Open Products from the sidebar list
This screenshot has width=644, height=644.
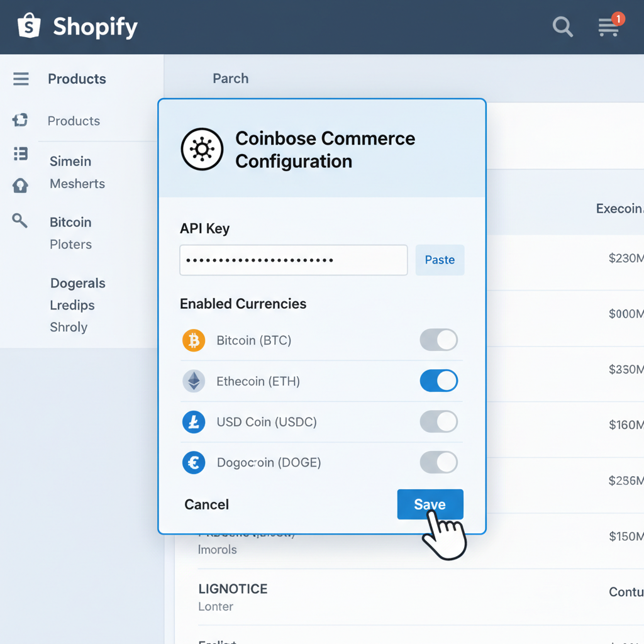(74, 121)
